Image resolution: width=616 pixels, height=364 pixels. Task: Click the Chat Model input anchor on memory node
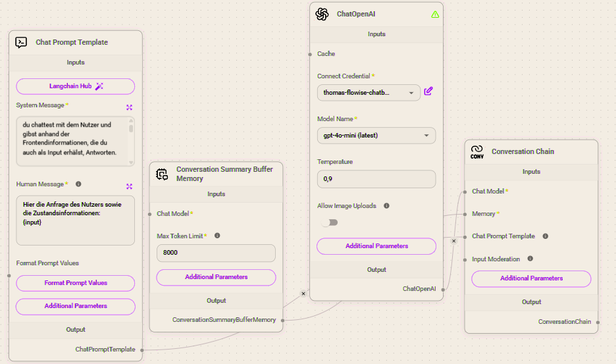click(149, 214)
